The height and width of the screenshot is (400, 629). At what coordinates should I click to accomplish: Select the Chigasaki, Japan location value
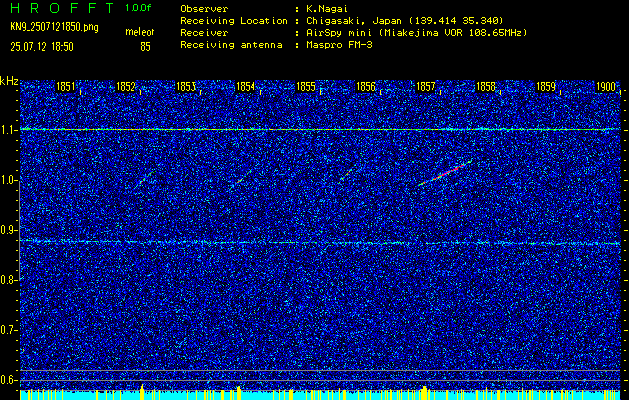404,21
